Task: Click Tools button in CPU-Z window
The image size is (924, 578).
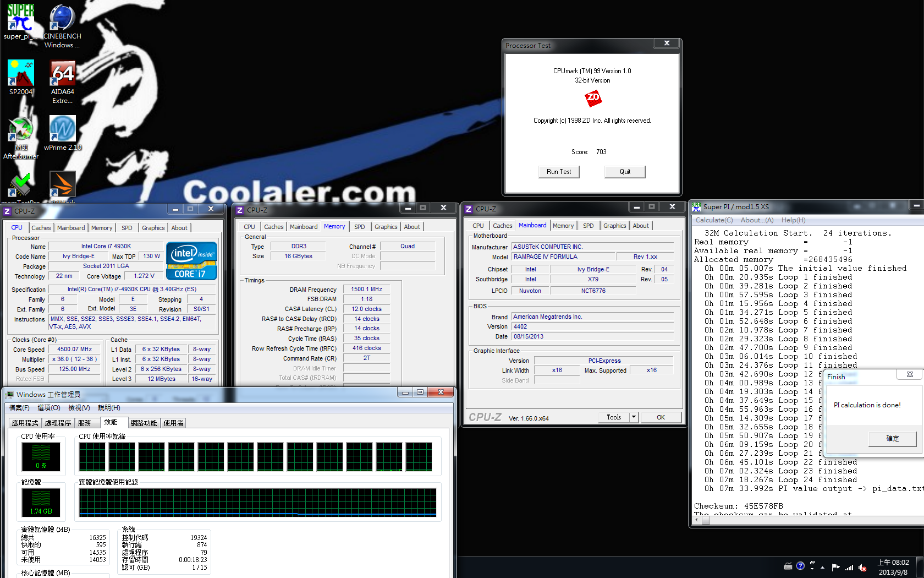Action: tap(614, 417)
